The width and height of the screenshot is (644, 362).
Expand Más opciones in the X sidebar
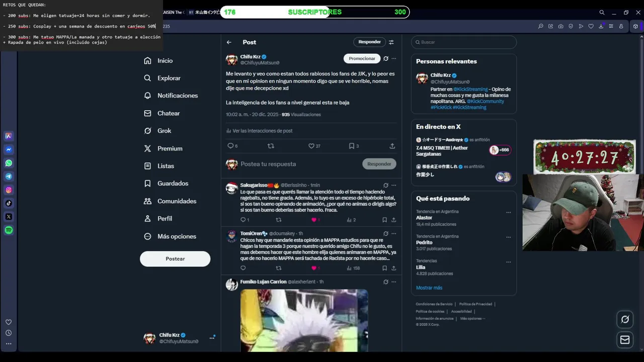(170, 236)
